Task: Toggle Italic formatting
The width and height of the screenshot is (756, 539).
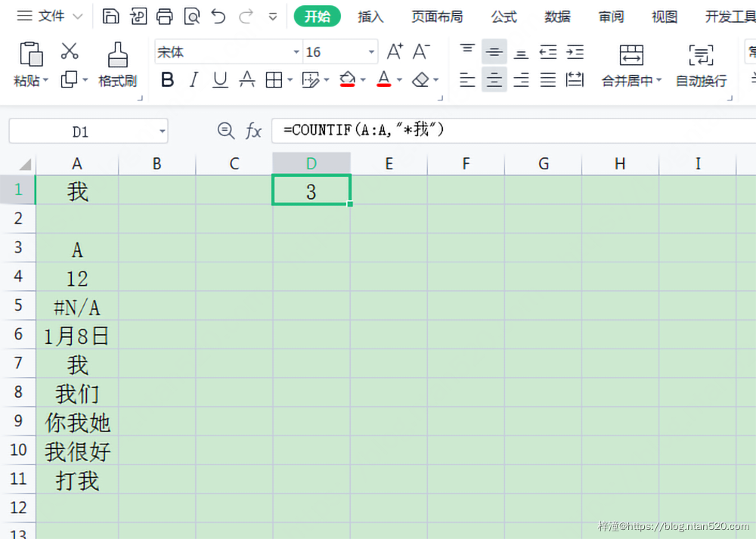Action: pyautogui.click(x=194, y=79)
